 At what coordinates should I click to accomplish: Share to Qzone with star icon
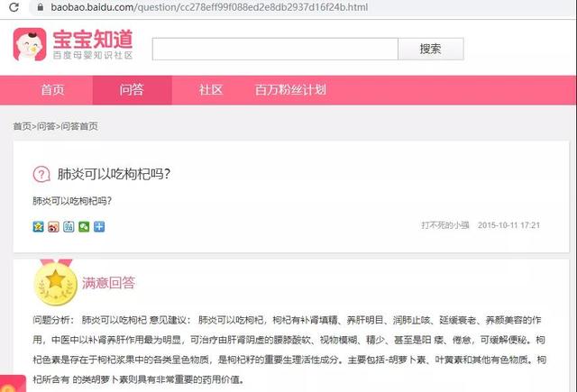click(38, 226)
